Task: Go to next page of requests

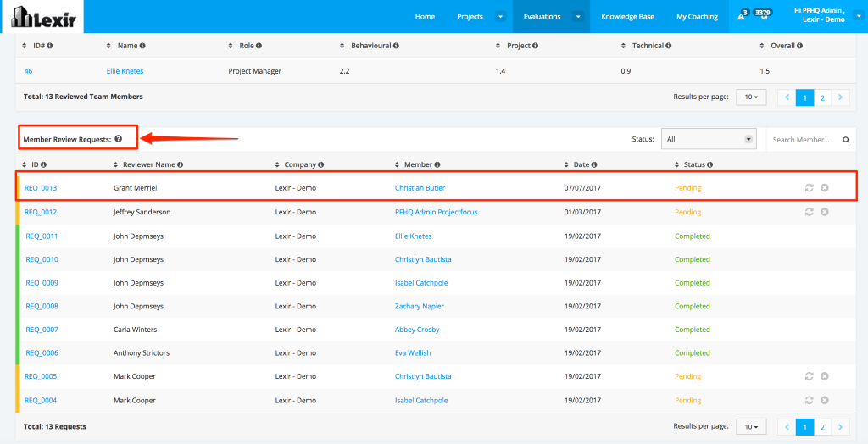Action: click(840, 427)
